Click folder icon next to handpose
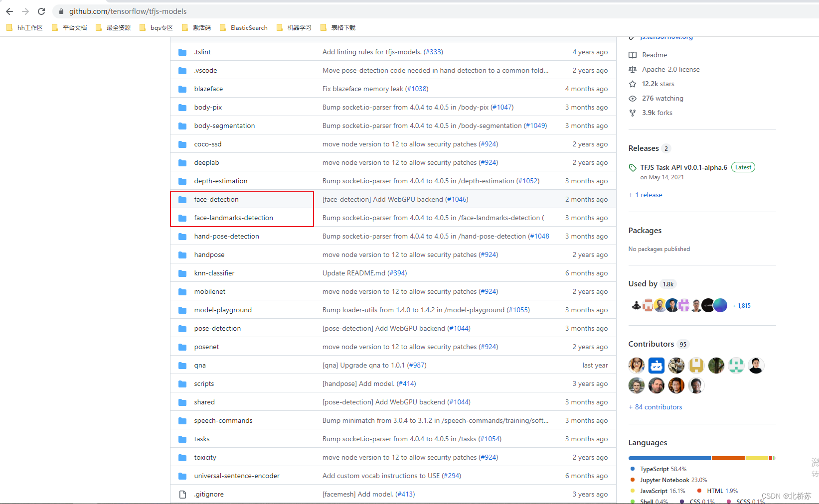Viewport: 819px width, 504px height. tap(182, 254)
